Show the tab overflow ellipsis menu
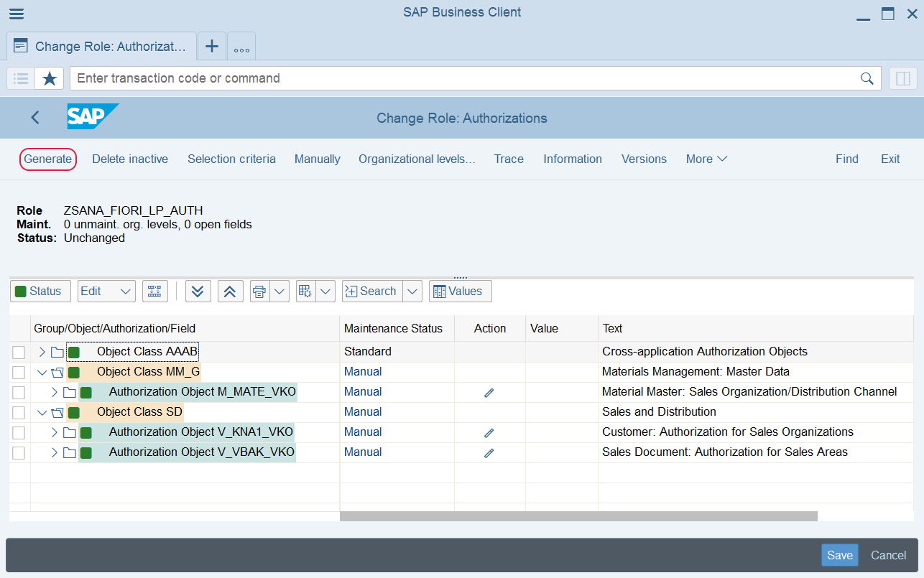 241,47
